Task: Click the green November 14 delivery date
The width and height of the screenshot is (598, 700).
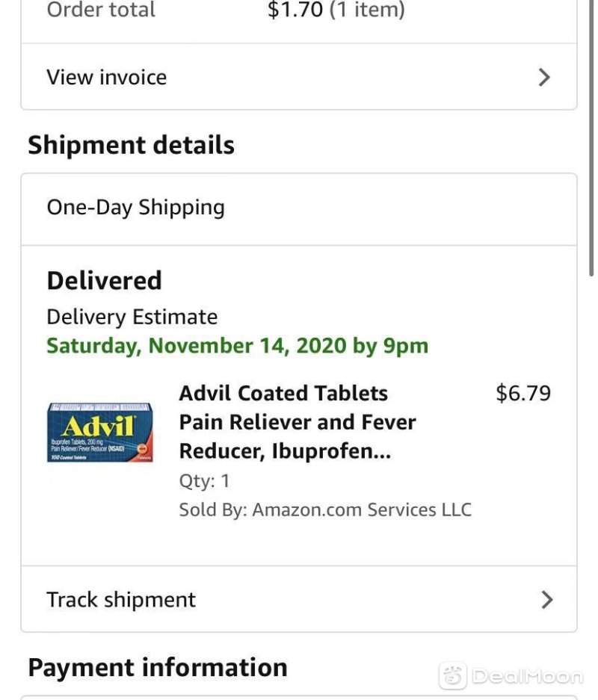Action: pyautogui.click(x=237, y=346)
